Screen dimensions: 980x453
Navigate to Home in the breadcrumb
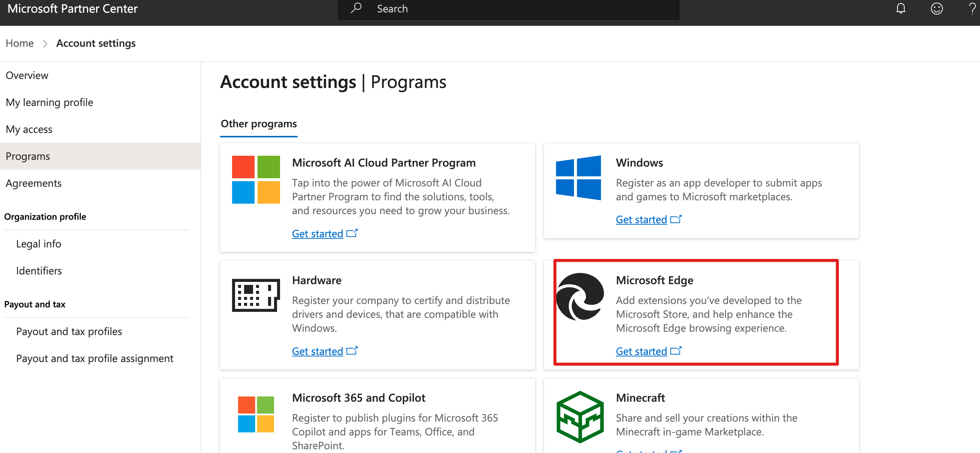coord(19,43)
